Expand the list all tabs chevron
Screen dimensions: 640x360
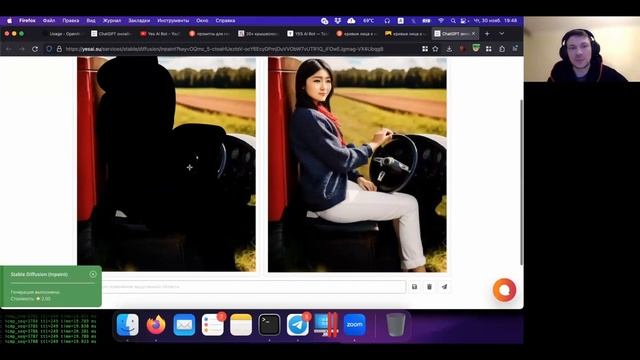(x=502, y=33)
